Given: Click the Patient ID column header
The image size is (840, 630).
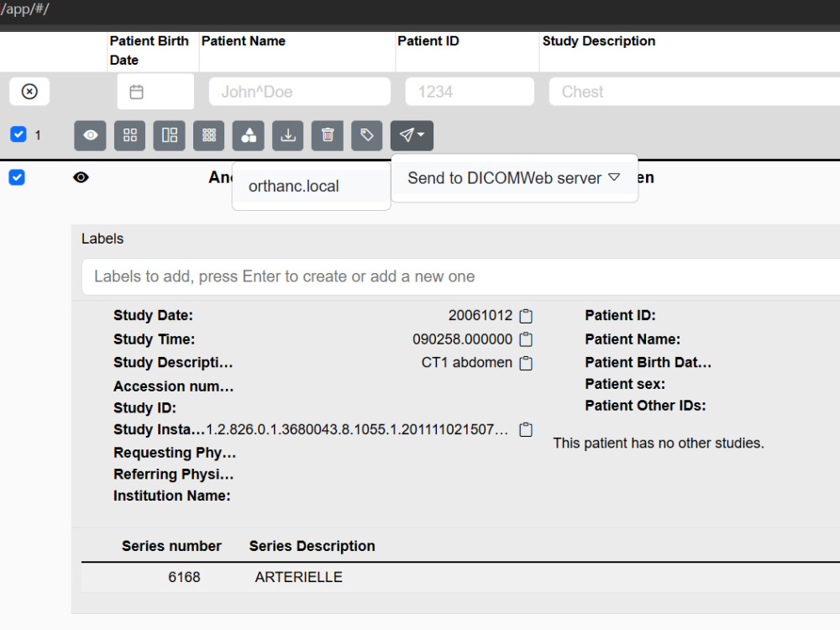Looking at the screenshot, I should click(428, 41).
